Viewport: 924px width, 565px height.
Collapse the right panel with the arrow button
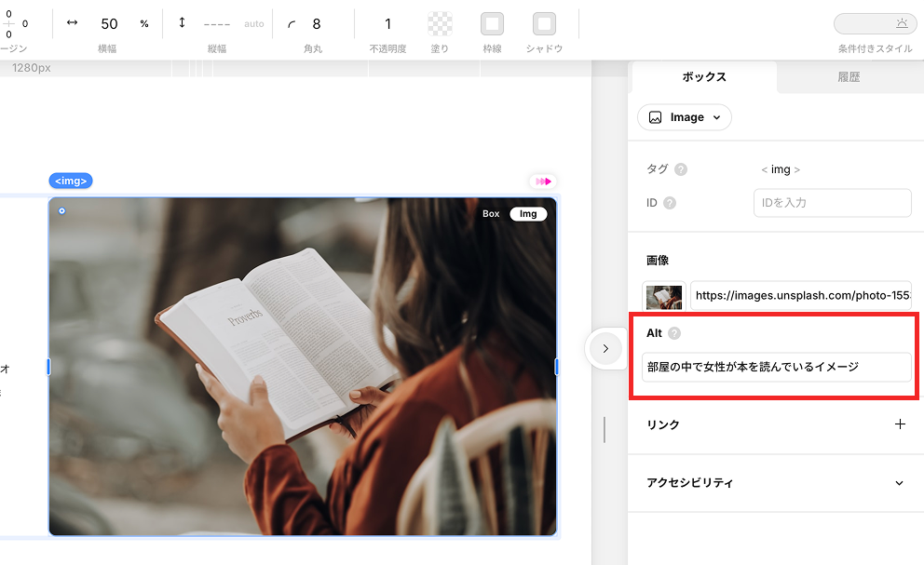tap(605, 349)
